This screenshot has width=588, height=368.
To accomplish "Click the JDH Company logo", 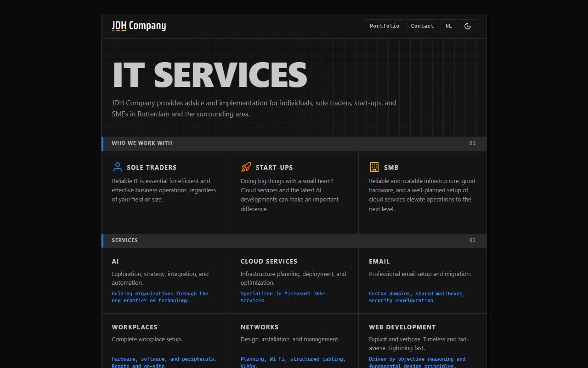I will click(139, 26).
